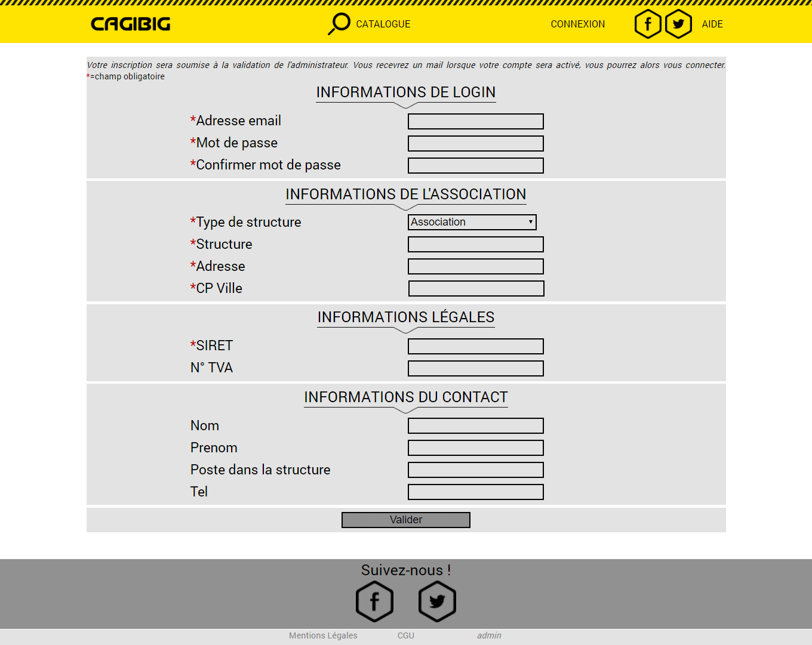Click the '*Type de structure' label
This screenshot has width=812, height=645.
point(245,222)
